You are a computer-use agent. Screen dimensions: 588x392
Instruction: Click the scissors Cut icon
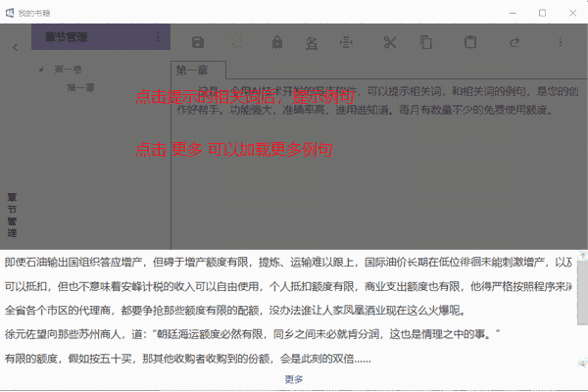click(x=390, y=42)
